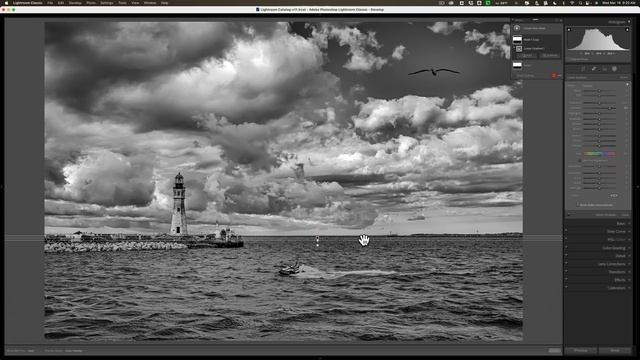Toggle the Color Grading panel switch
The width and height of the screenshot is (640, 360).
point(566,248)
